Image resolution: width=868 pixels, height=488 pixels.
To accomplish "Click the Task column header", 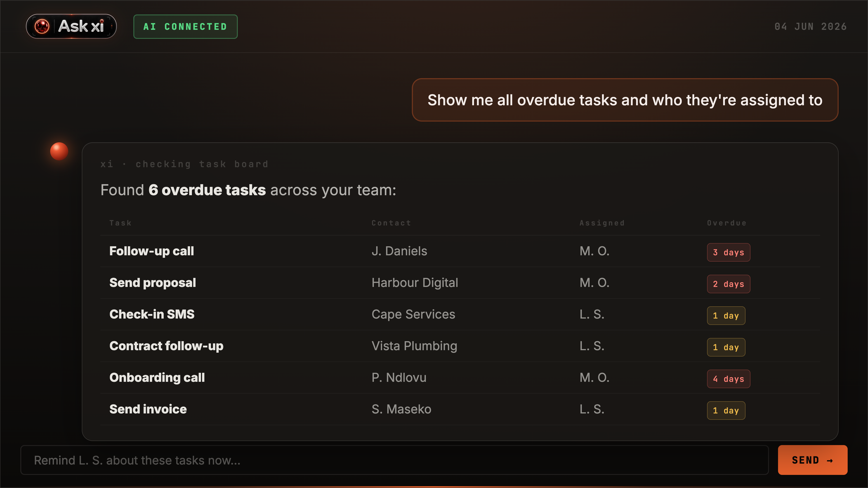I will coord(120,223).
